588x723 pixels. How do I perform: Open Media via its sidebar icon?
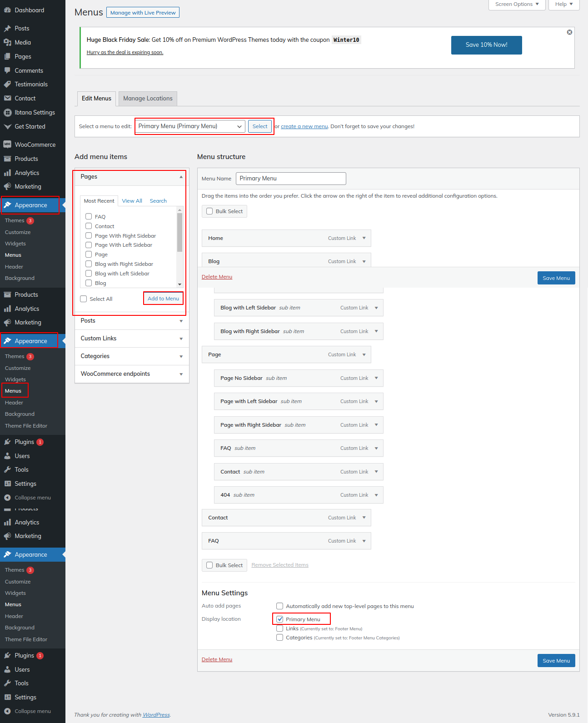click(7, 42)
